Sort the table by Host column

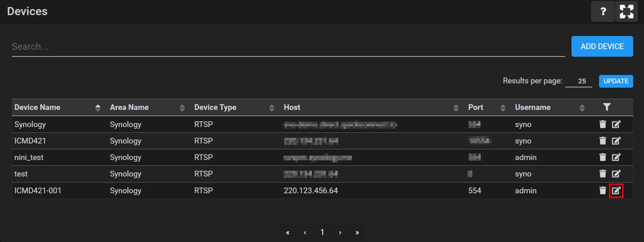456,108
